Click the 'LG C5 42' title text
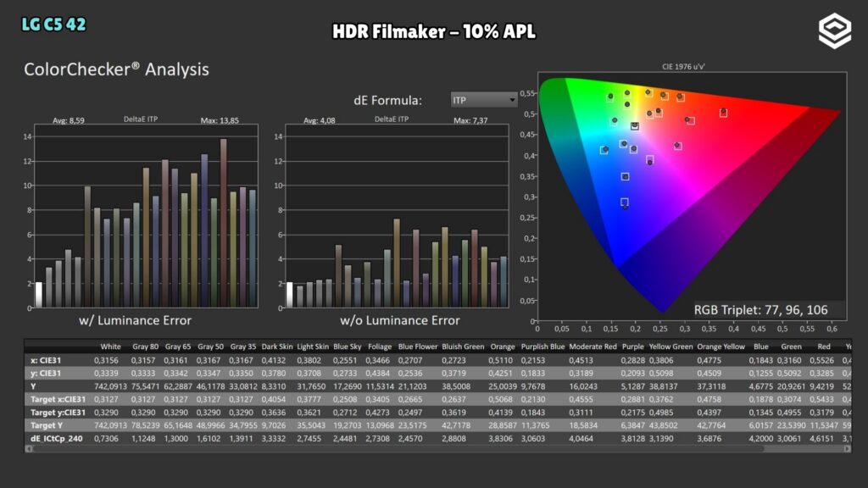The height and width of the screenshot is (488, 868). coord(53,25)
